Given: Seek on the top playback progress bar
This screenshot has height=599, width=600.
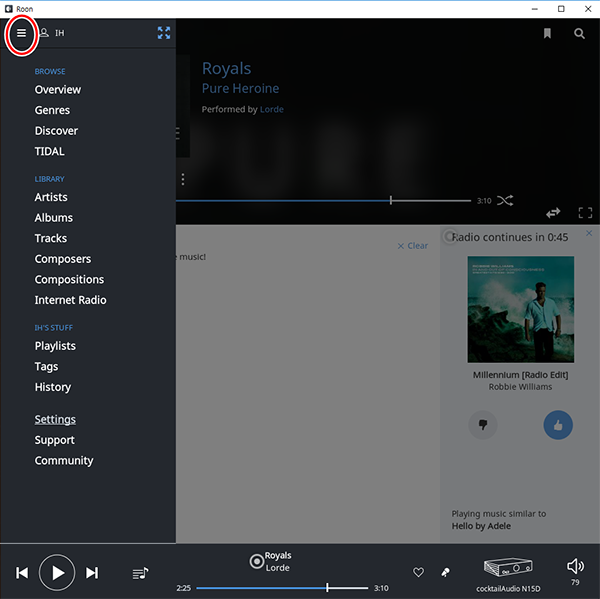Looking at the screenshot, I should pos(323,201).
